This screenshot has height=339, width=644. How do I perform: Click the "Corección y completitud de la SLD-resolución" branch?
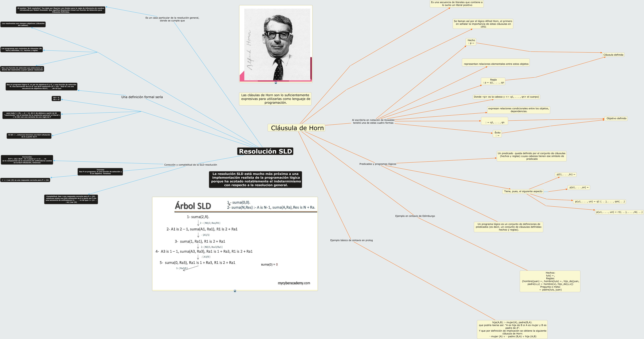tap(190, 165)
